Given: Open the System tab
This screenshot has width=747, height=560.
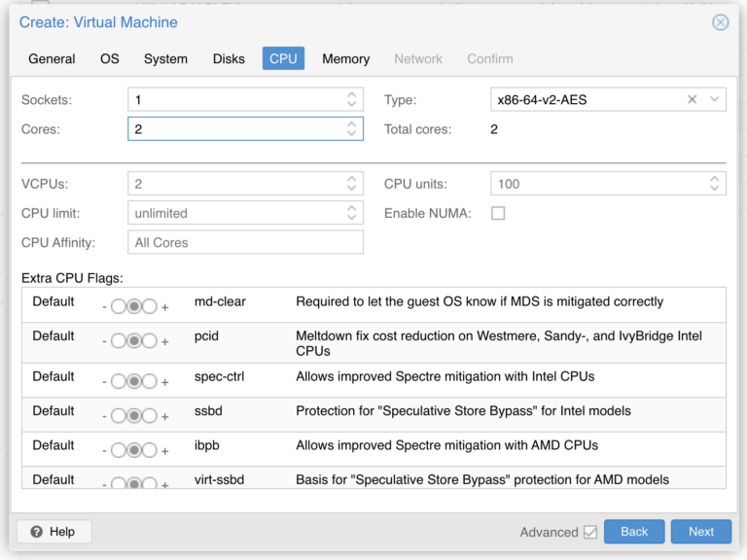Looking at the screenshot, I should pyautogui.click(x=165, y=58).
